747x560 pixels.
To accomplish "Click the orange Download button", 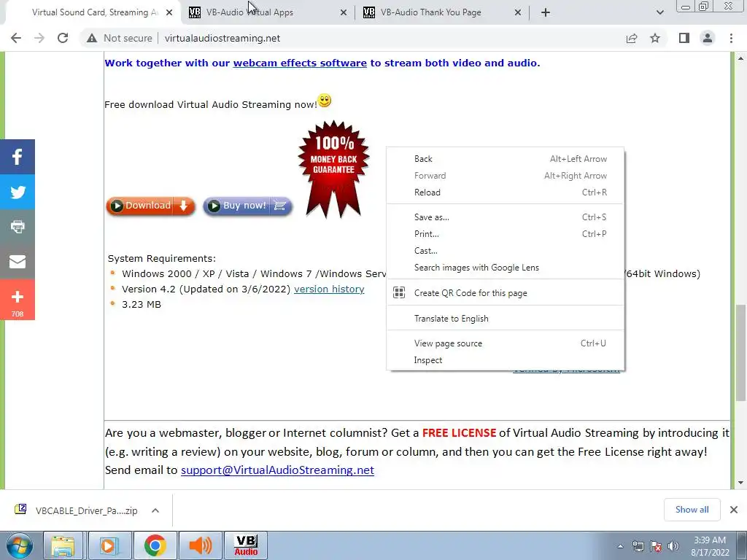I will (150, 206).
